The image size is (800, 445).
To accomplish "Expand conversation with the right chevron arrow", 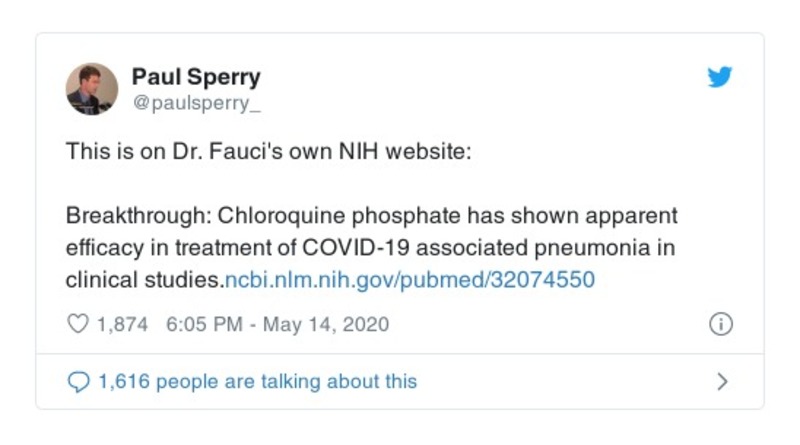I will point(723,381).
